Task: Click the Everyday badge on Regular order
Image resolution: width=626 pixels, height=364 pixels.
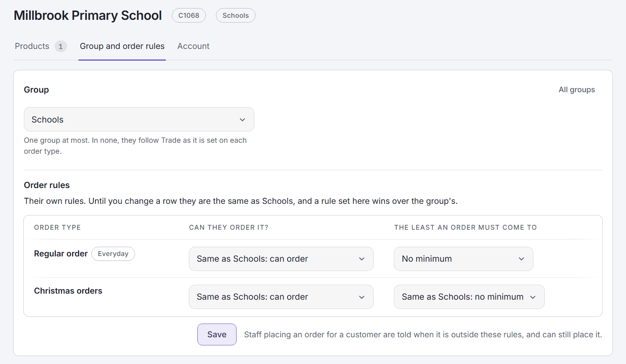Action: click(x=113, y=254)
